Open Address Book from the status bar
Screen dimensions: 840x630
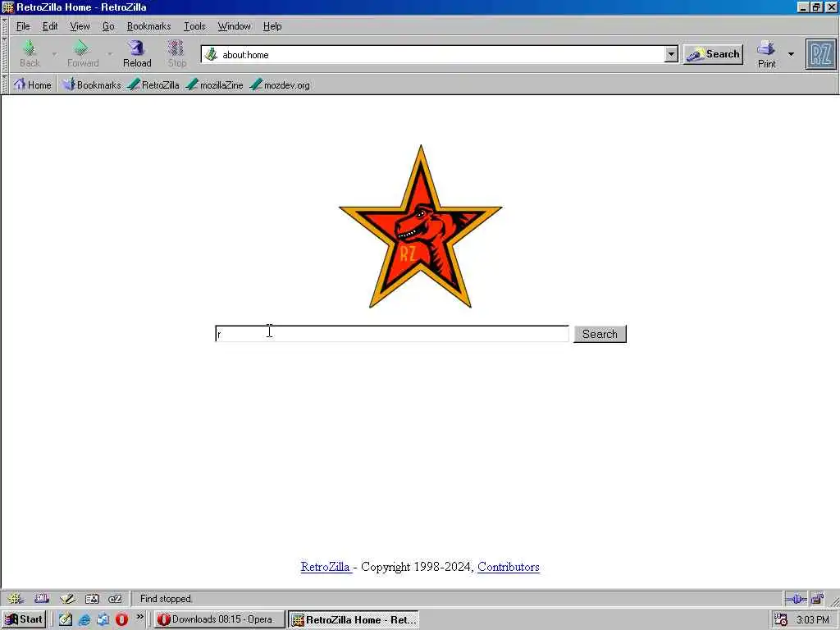pyautogui.click(x=92, y=598)
